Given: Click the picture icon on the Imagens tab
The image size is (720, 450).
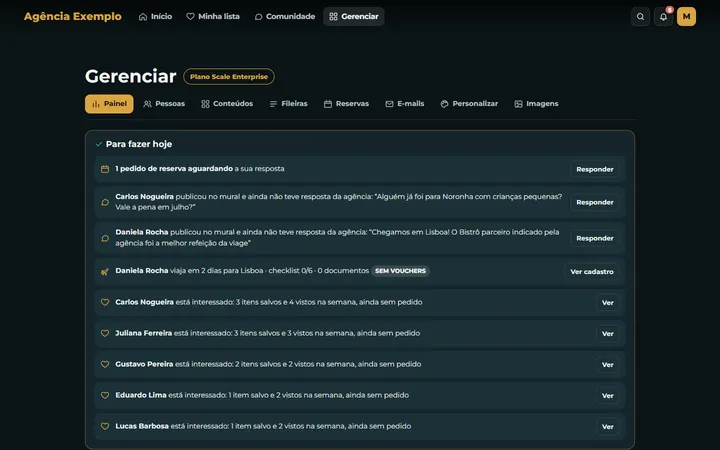Looking at the screenshot, I should [518, 104].
